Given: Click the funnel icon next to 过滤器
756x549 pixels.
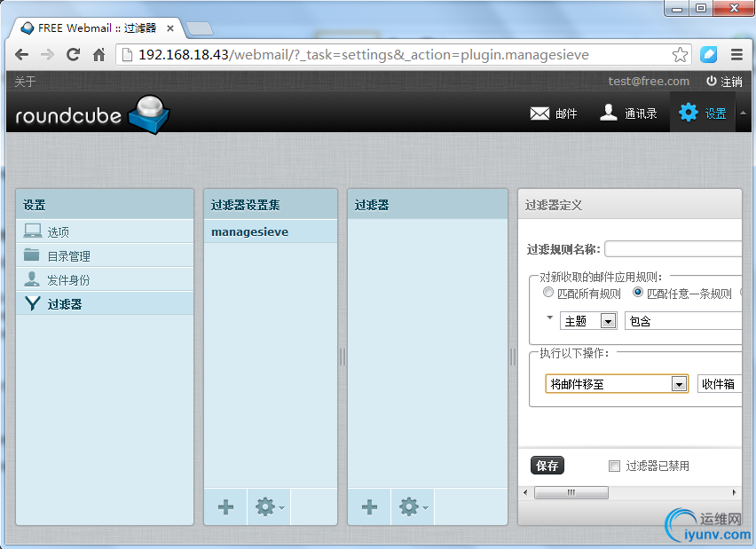Looking at the screenshot, I should [32, 303].
